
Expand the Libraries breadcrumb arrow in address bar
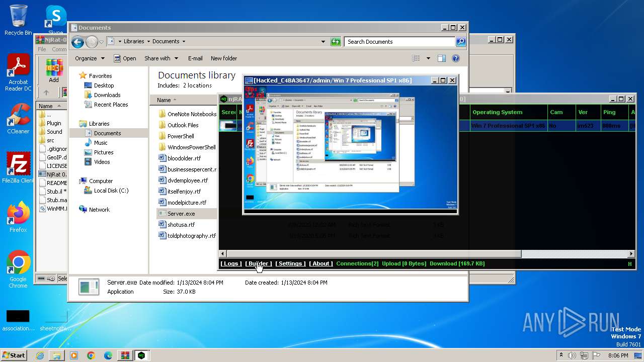coord(148,42)
